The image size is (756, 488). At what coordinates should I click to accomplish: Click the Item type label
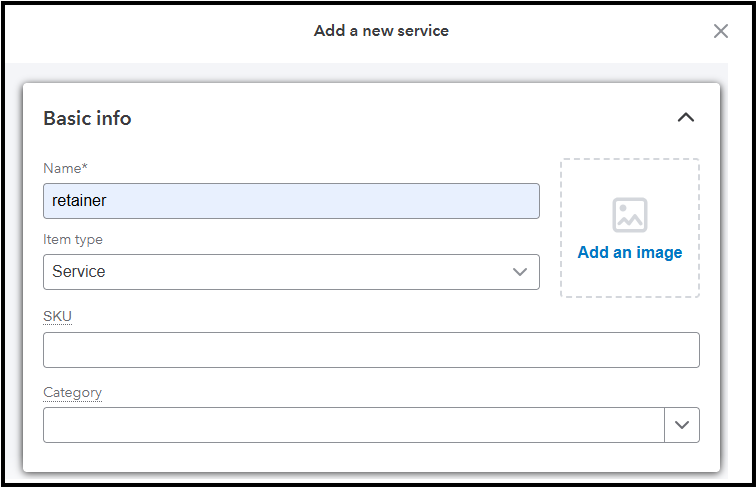pos(73,240)
